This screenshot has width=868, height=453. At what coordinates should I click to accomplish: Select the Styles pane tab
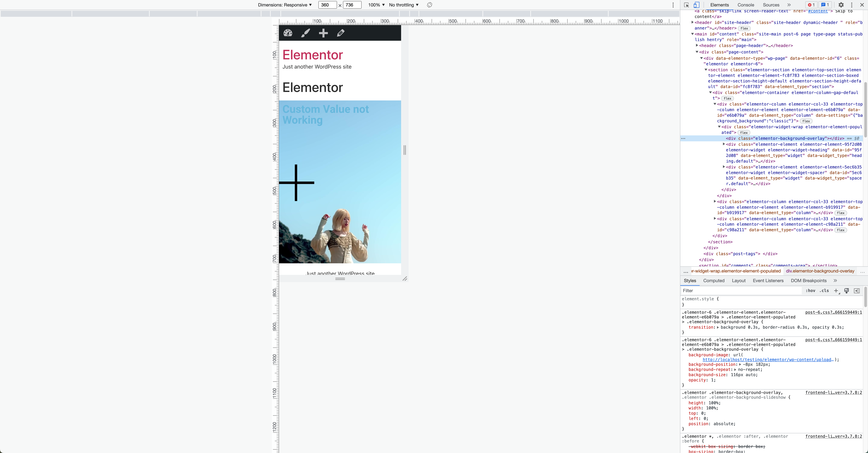pyautogui.click(x=690, y=281)
